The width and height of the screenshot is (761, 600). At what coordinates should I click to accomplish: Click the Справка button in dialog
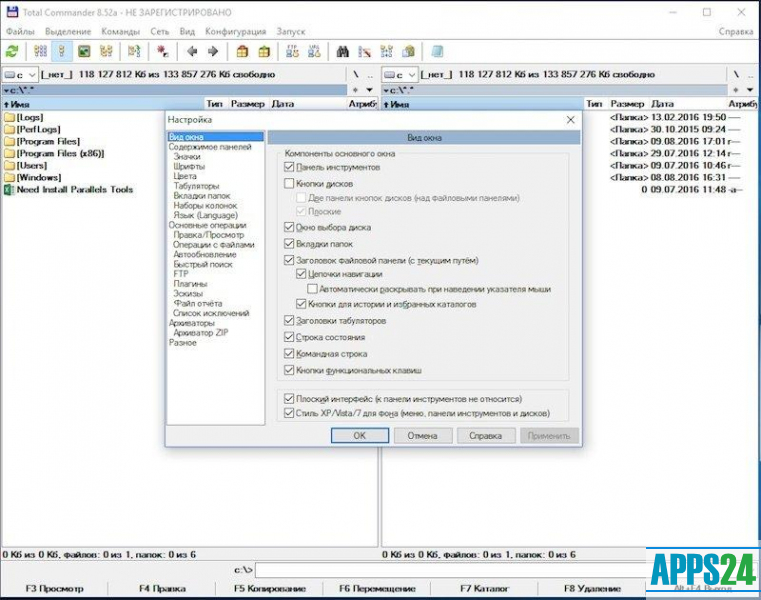[x=486, y=435]
